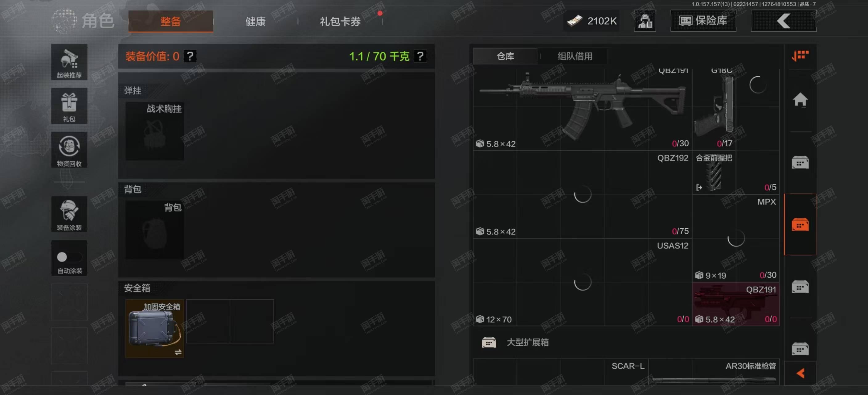868x395 pixels.
Task: Select the red-highlighted QBZ191 item
Action: (x=735, y=304)
